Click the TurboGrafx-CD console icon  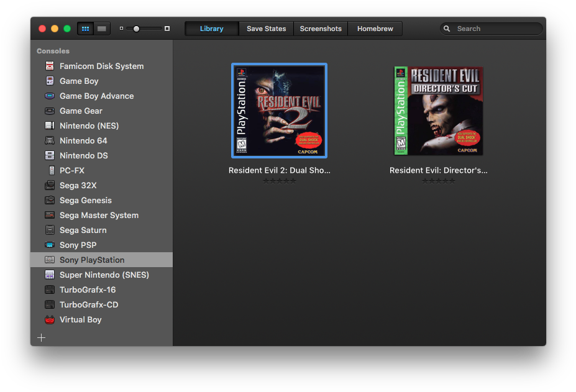pyautogui.click(x=50, y=304)
